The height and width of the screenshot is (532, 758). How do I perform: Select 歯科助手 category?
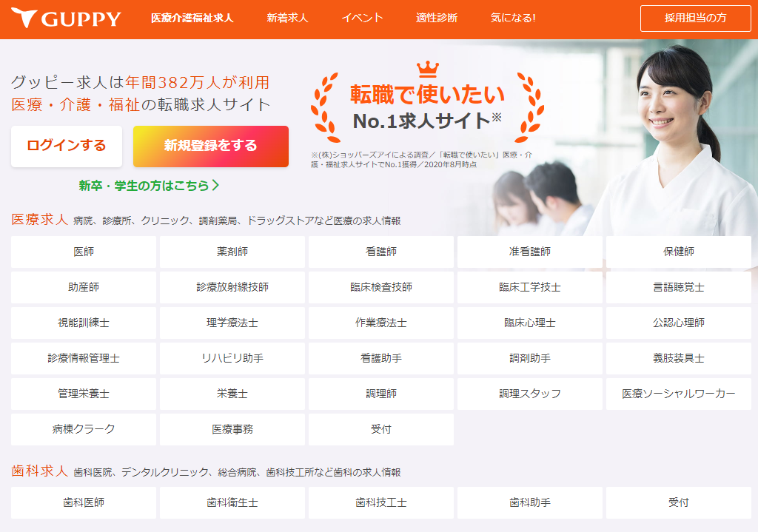click(x=530, y=503)
